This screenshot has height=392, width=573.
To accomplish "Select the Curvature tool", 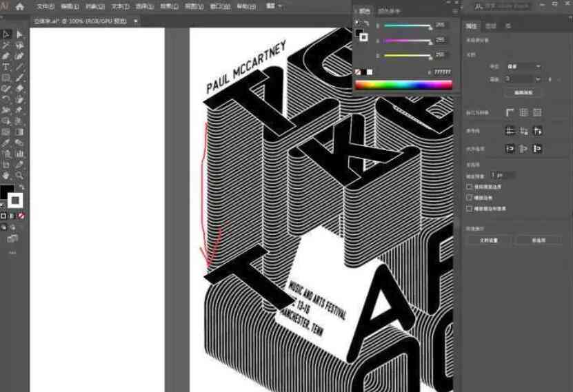I will [19, 56].
